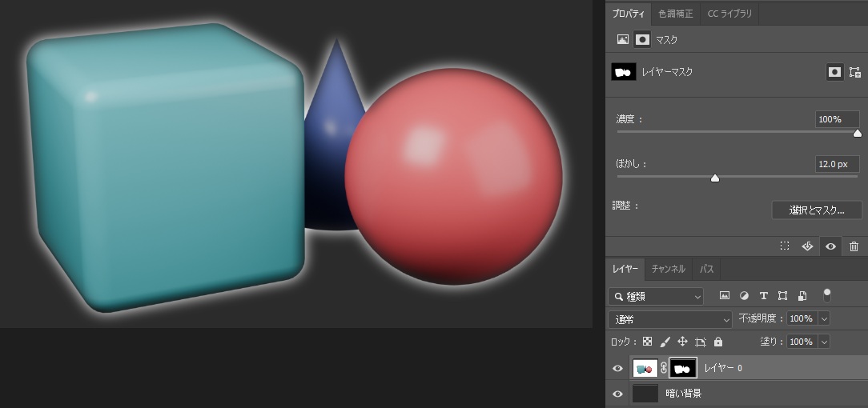
Task: Open 選択とマスク... dialog
Action: (x=817, y=210)
